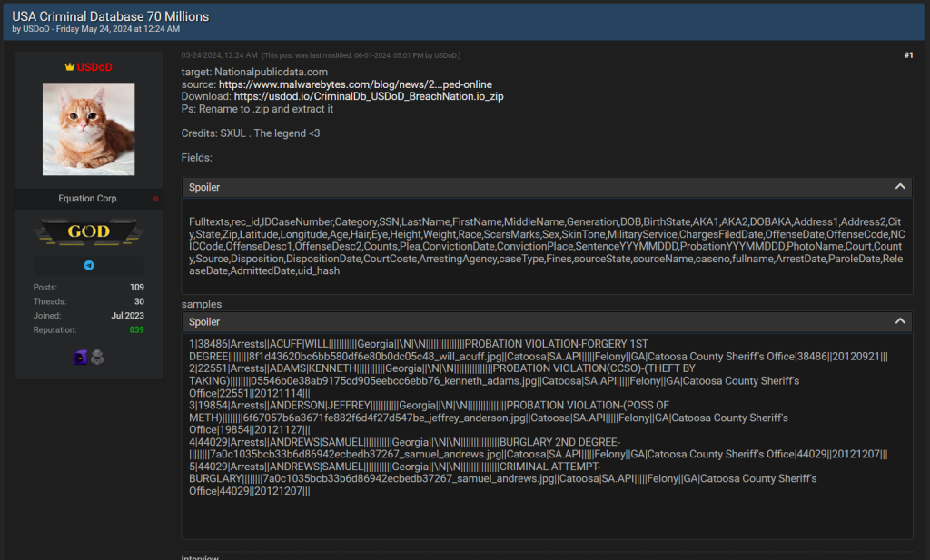This screenshot has height=560, width=930.
Task: Click the thread title USA Criminal Database
Action: pyautogui.click(x=110, y=16)
